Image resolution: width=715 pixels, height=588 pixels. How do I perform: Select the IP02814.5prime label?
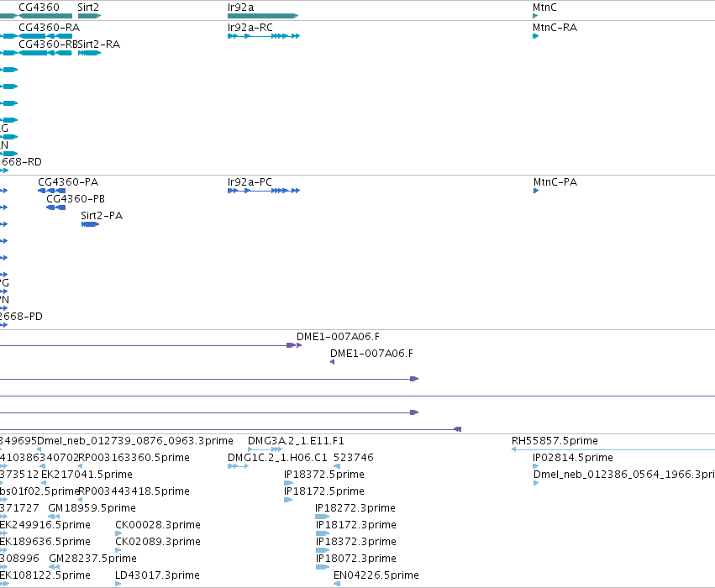pyautogui.click(x=573, y=458)
